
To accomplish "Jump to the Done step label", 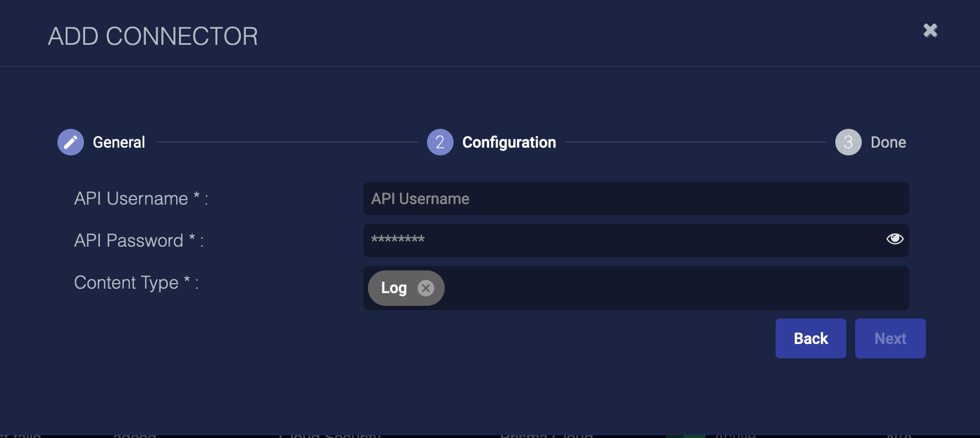I will [888, 143].
